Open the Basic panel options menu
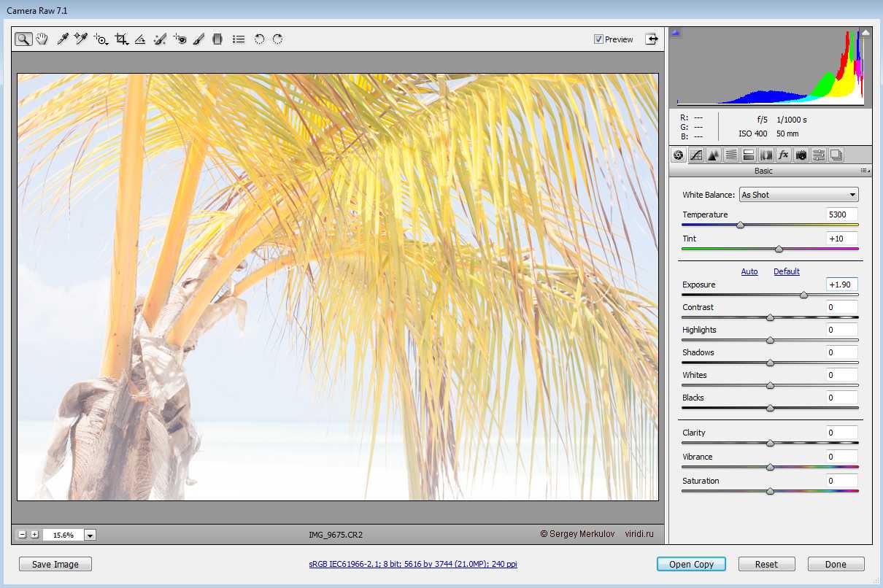This screenshot has height=588, width=883. pos(865,171)
